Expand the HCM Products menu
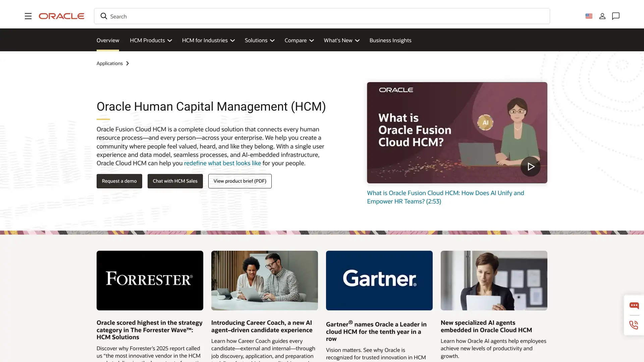644x362 pixels. (x=151, y=40)
